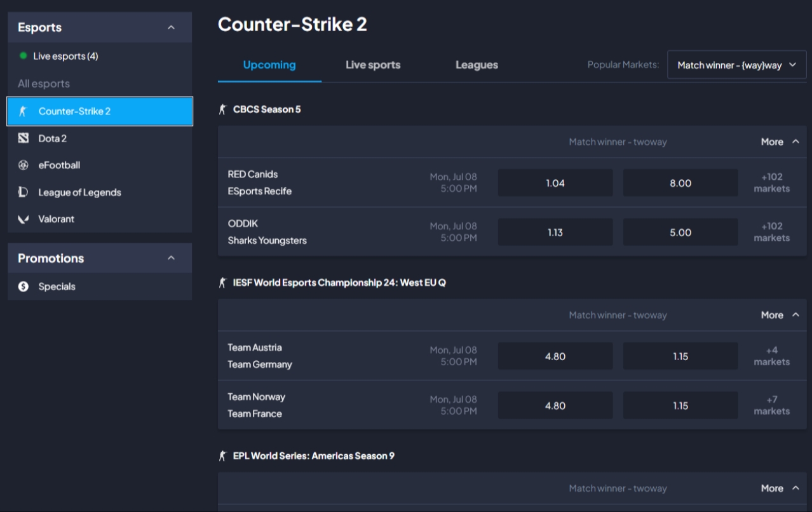Viewport: 812px width, 512px height.
Task: Click the Dota 2 logo icon
Action: tap(24, 138)
